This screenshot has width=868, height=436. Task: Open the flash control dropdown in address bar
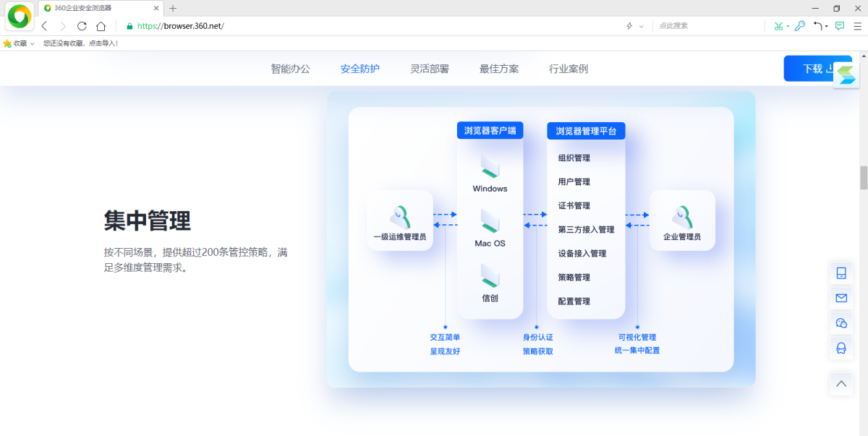641,25
